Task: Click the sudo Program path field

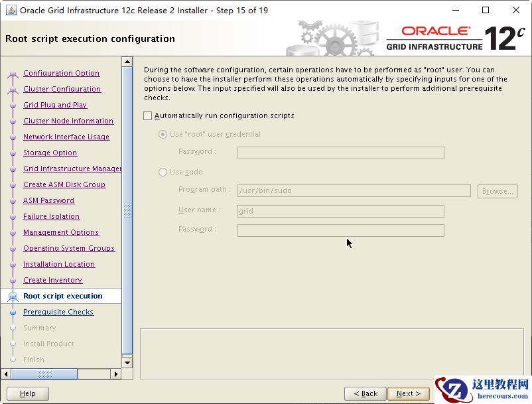Action: (x=354, y=190)
